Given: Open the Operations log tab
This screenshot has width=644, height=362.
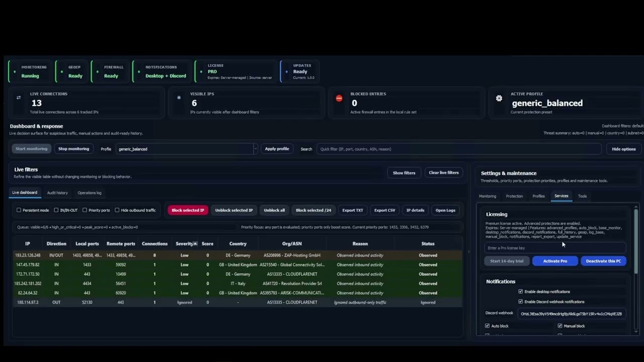Looking at the screenshot, I should point(90,193).
